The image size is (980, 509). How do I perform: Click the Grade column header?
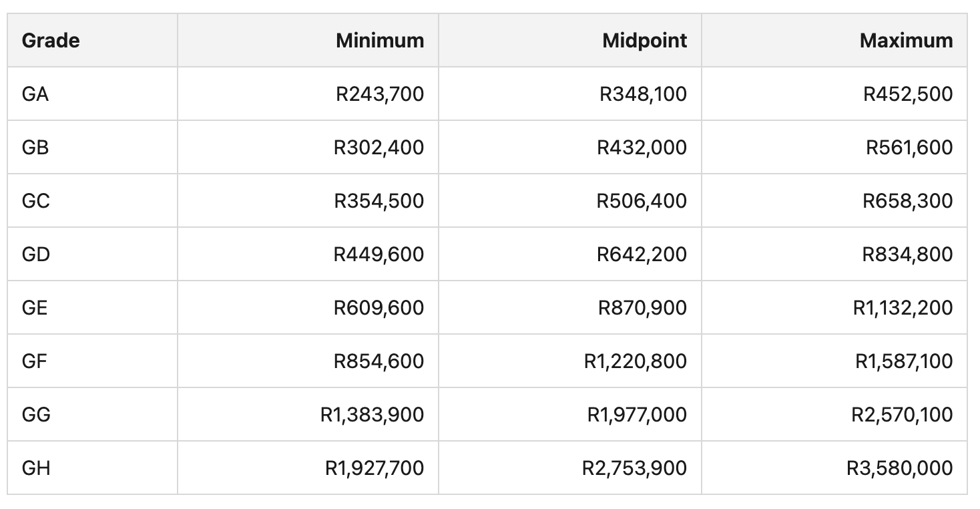coord(51,41)
